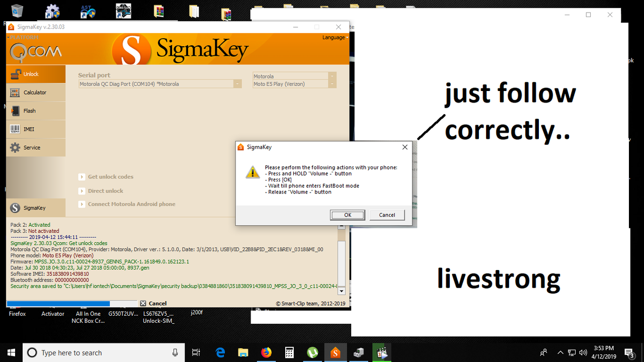Cancel the running operation at the bottom
The width and height of the screenshot is (644, 362).
[x=154, y=303]
